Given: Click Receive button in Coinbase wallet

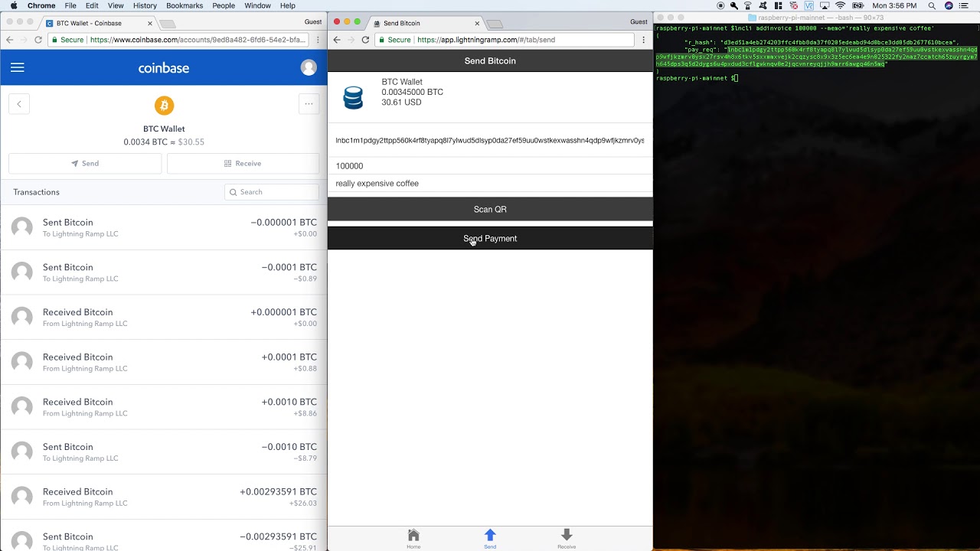Looking at the screenshot, I should pos(243,163).
